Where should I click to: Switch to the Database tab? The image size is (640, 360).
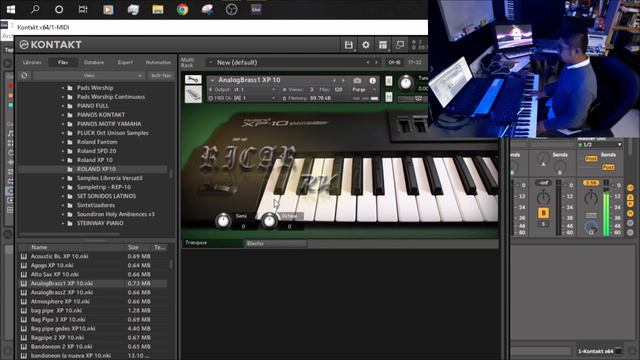[94, 62]
